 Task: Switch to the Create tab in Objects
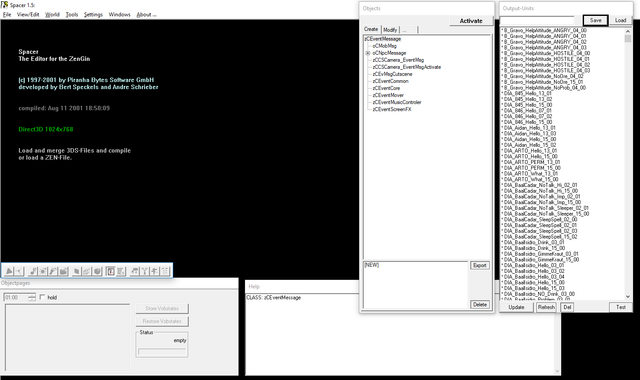[371, 29]
